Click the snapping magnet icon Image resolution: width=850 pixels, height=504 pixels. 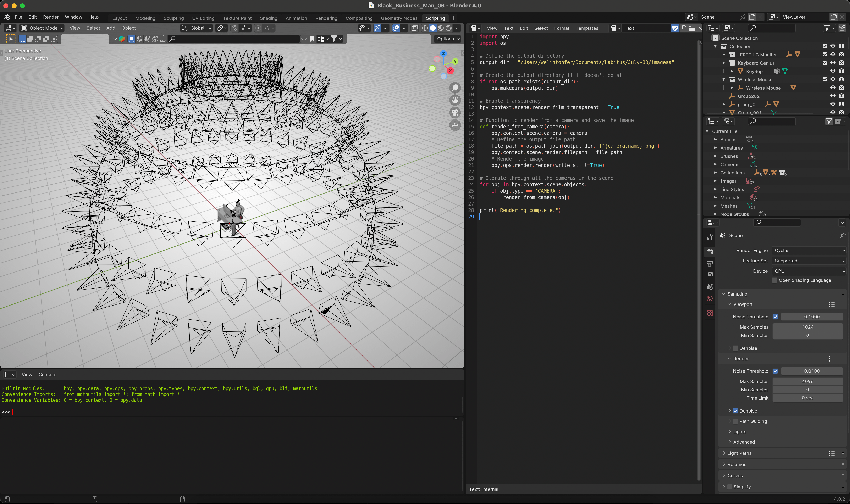click(x=234, y=28)
